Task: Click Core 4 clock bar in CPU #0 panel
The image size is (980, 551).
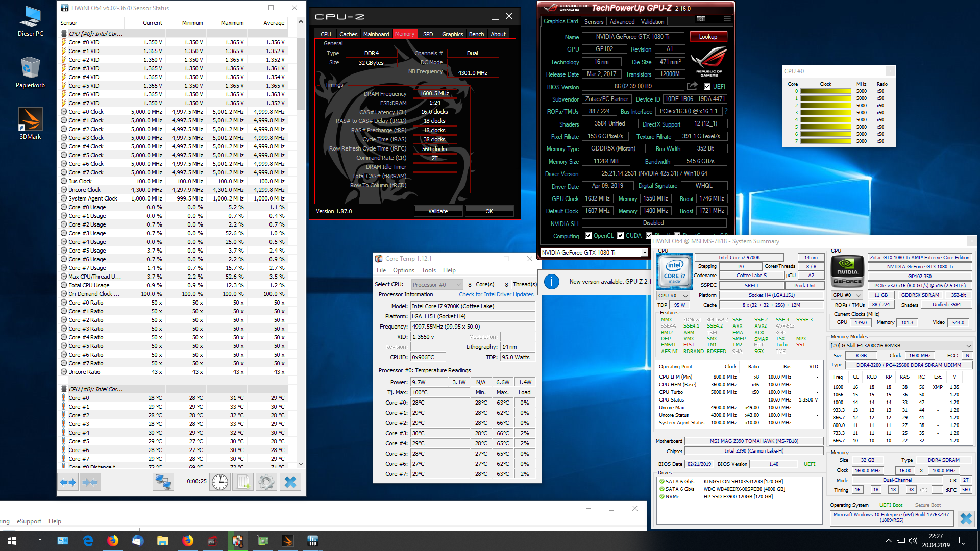Action: 825,120
